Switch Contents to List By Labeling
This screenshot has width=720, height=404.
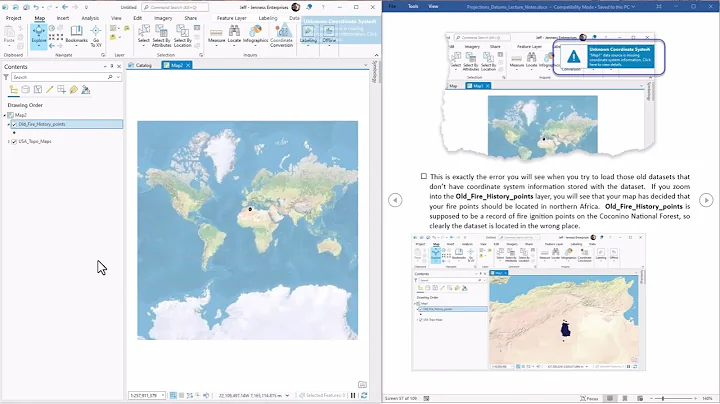coord(73,90)
